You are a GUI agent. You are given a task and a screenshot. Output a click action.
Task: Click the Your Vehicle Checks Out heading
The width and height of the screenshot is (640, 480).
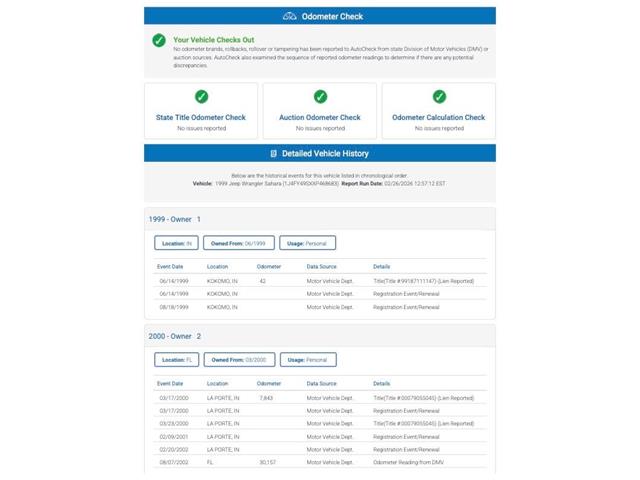[x=213, y=40]
